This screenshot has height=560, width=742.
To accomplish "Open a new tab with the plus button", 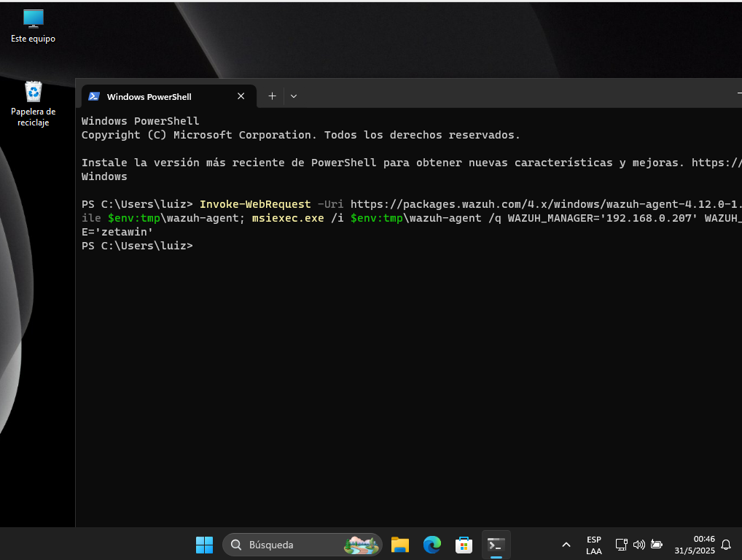I will click(x=272, y=96).
